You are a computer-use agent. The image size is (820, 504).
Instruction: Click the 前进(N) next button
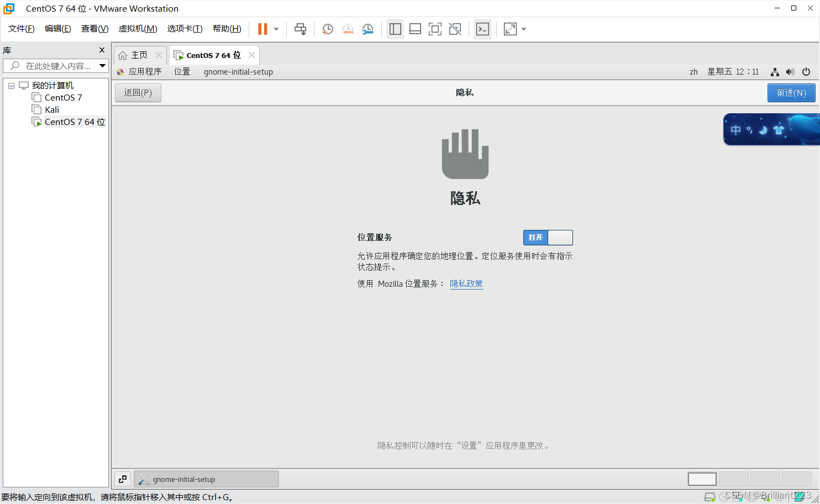(791, 93)
